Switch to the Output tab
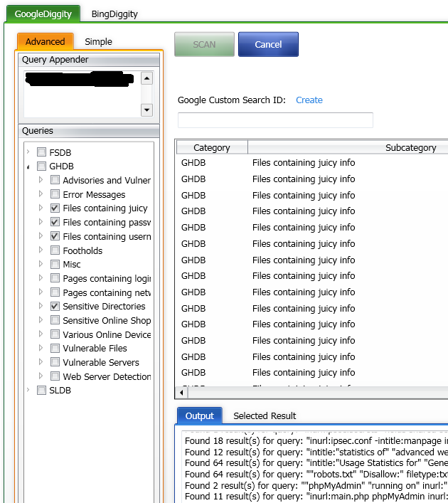Screen dimensions: 448x503 pos(200,415)
